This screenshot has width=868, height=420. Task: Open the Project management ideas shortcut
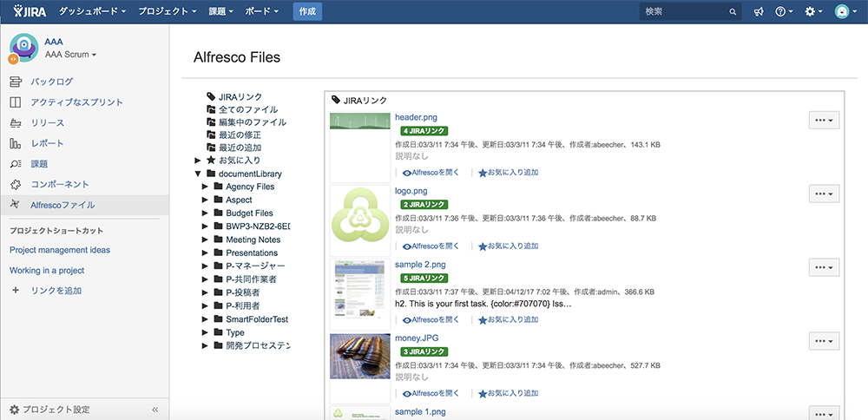(60, 250)
